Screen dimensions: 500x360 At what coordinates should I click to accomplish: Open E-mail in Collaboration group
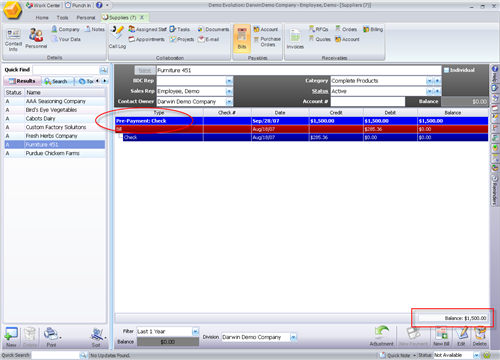(209, 39)
